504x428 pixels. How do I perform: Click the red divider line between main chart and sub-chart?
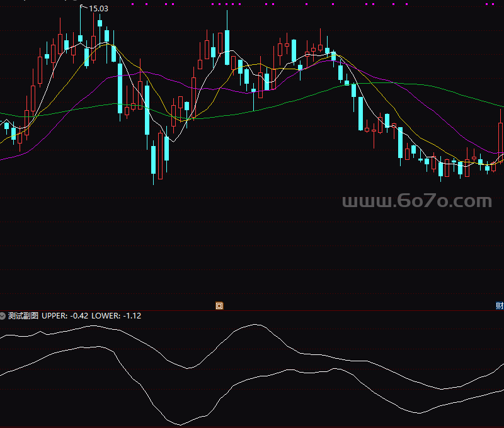coord(252,310)
